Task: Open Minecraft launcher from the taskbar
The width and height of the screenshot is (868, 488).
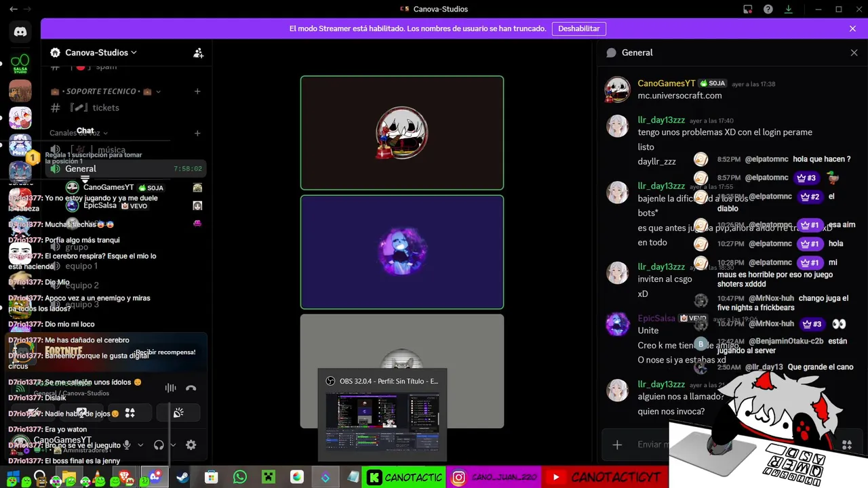Action: click(269, 477)
